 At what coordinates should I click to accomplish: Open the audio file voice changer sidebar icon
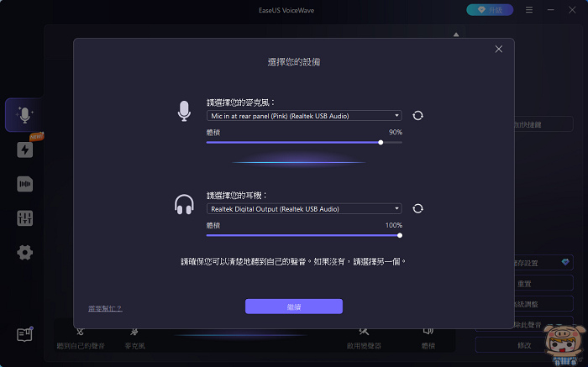tap(24, 184)
